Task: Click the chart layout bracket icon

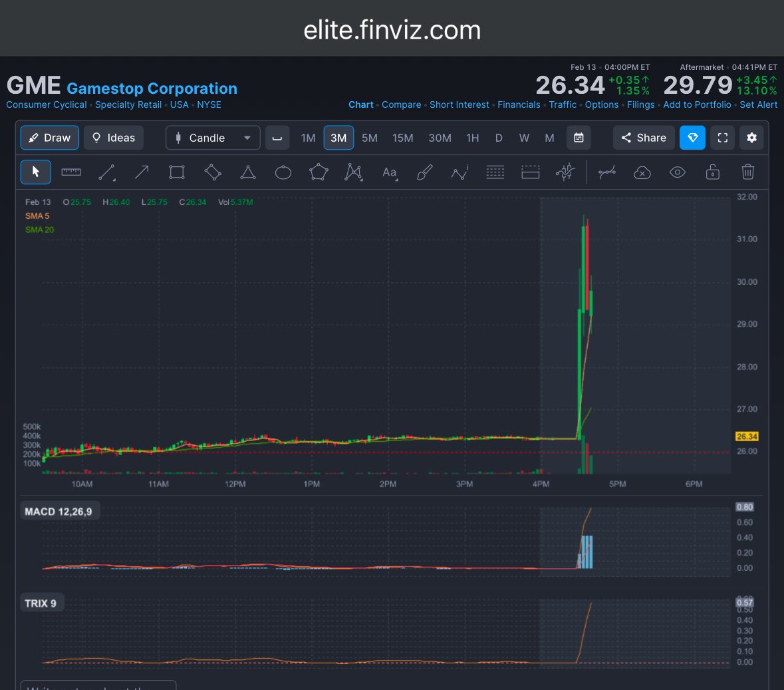Action: coord(277,138)
